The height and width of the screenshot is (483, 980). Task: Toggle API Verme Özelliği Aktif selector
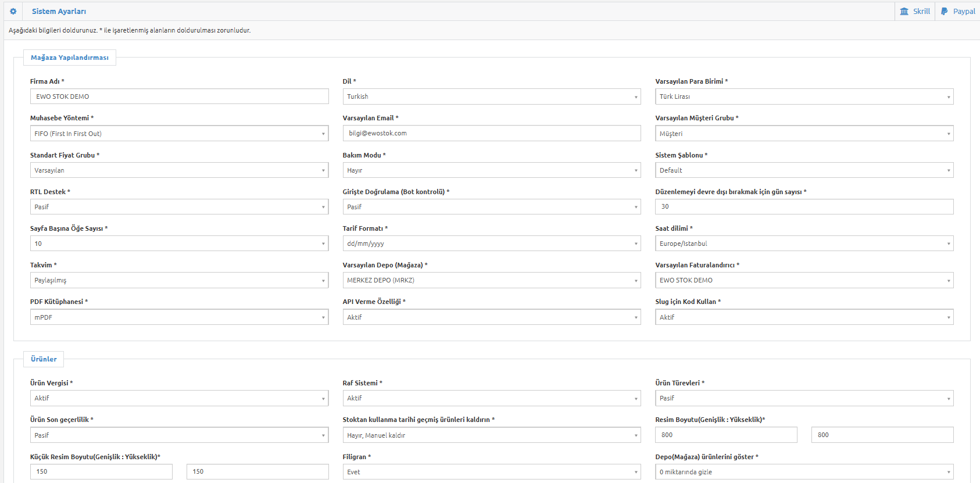click(492, 317)
